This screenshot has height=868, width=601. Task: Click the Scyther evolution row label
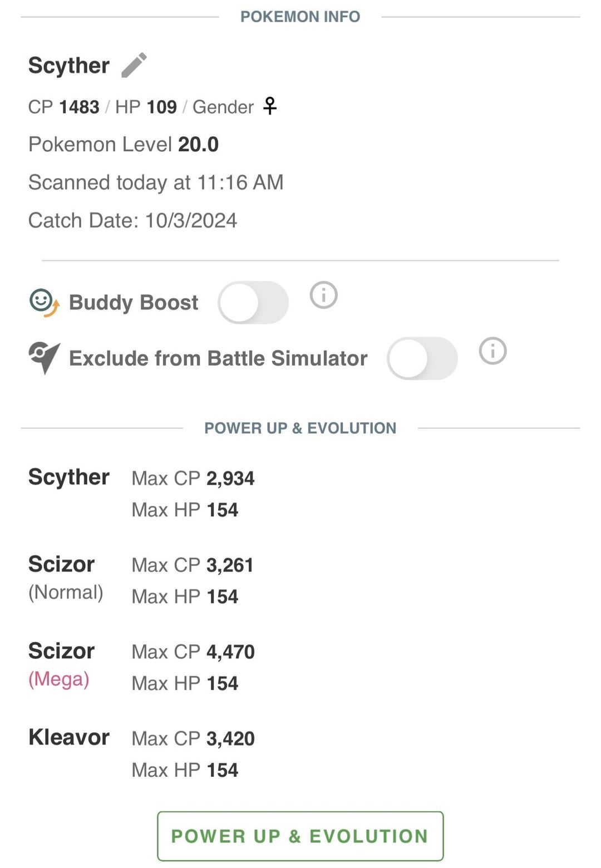69,477
